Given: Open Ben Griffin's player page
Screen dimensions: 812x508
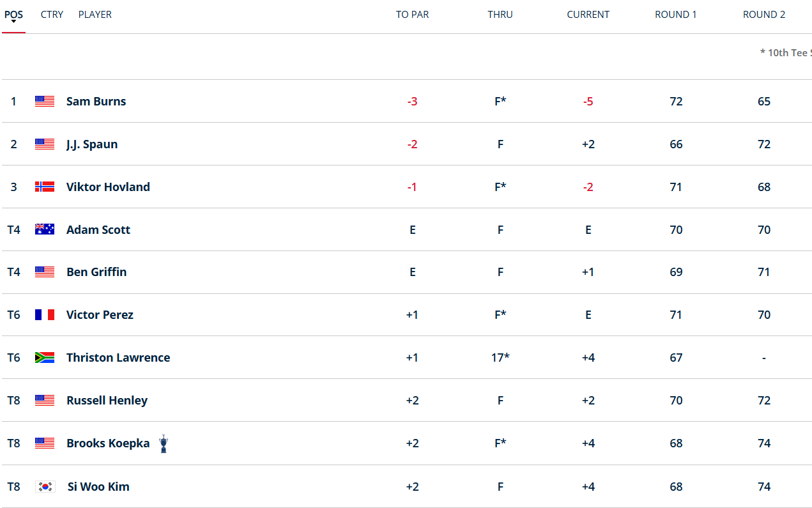Looking at the screenshot, I should click(x=96, y=272).
